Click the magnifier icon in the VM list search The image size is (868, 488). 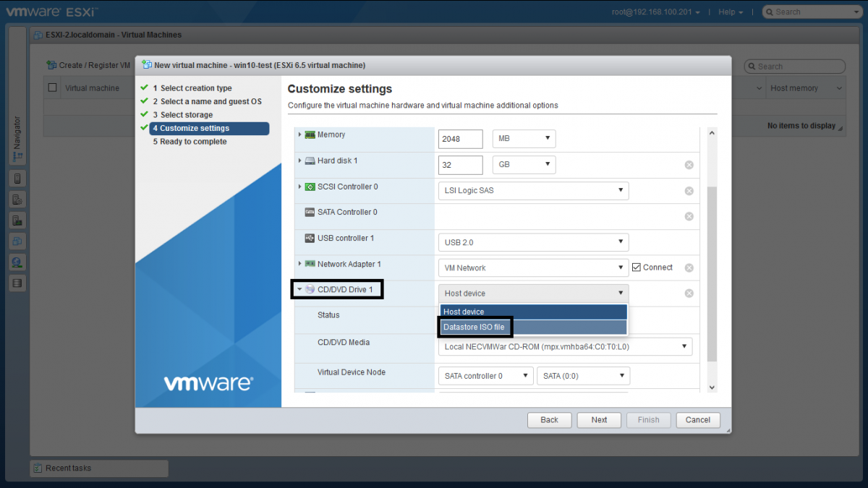[x=752, y=67]
